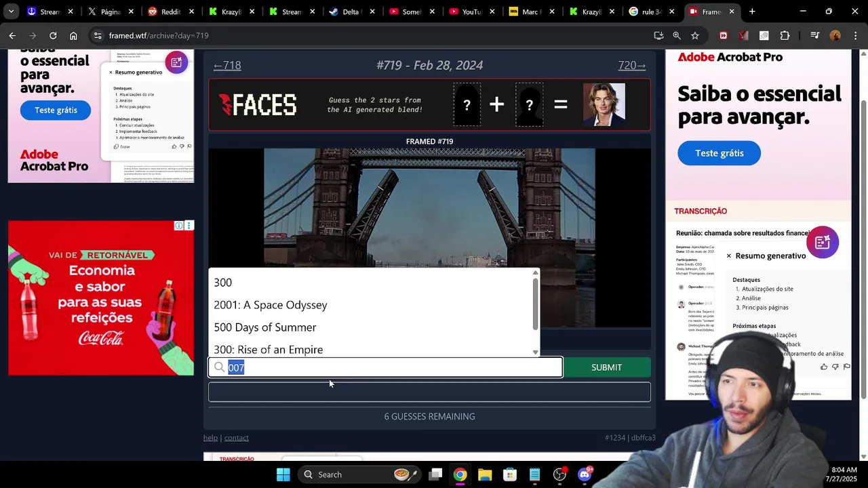Bookmark this page with the star icon

(x=695, y=35)
